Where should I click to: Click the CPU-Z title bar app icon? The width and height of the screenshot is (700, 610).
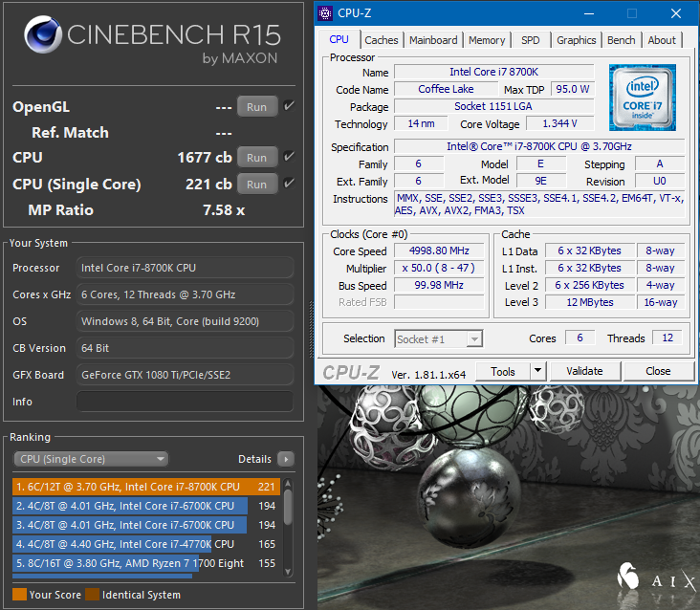pos(325,13)
